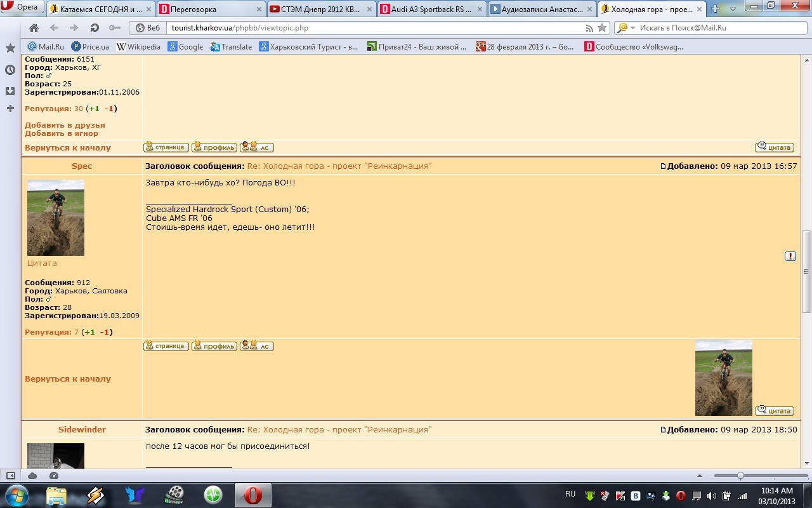The width and height of the screenshot is (812, 508).
Task: Click the password wand key icon
Action: click(x=114, y=28)
